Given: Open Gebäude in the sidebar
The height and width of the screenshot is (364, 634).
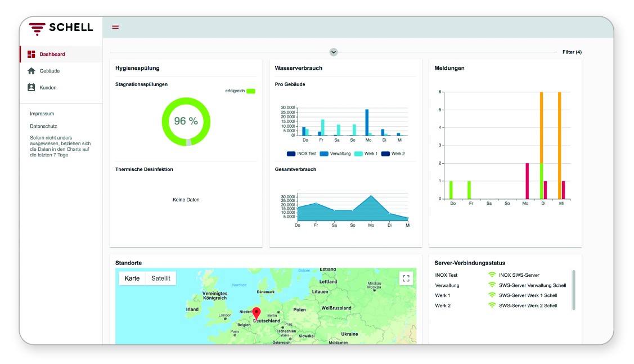Looking at the screenshot, I should [x=61, y=71].
